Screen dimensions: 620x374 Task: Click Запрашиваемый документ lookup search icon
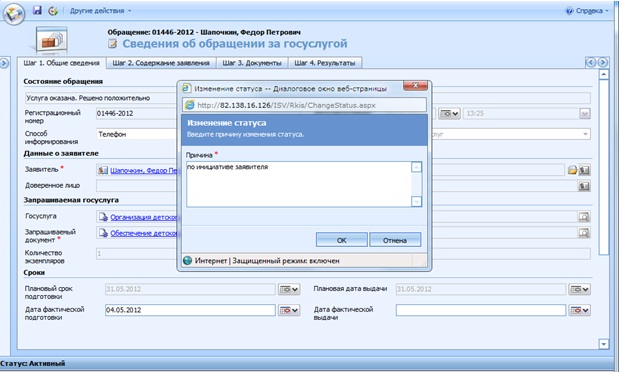pos(584,232)
